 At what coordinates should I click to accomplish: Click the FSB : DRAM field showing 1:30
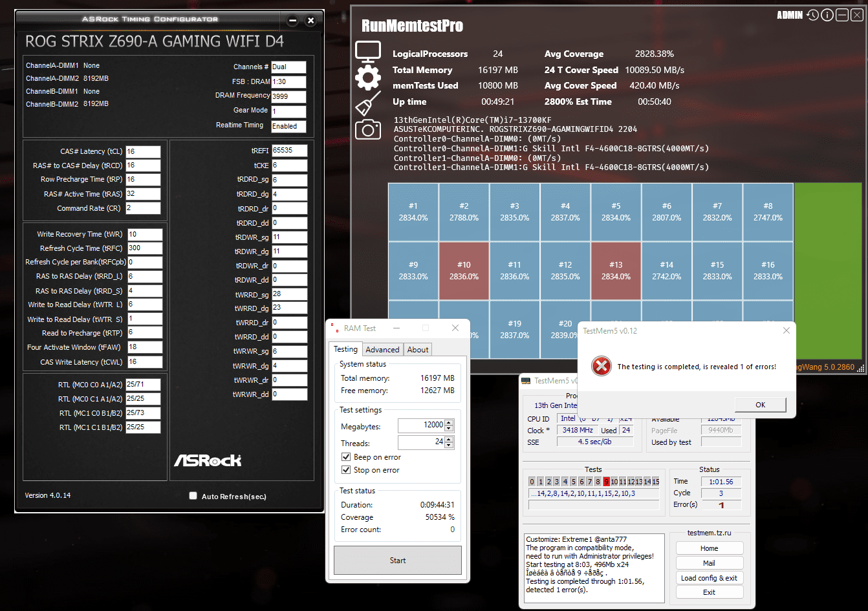click(x=288, y=81)
